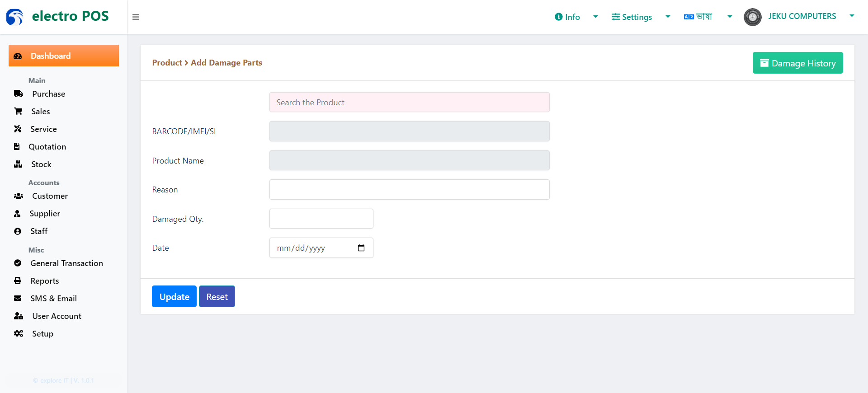The height and width of the screenshot is (393, 868).
Task: Click the blue Update button
Action: (174, 296)
